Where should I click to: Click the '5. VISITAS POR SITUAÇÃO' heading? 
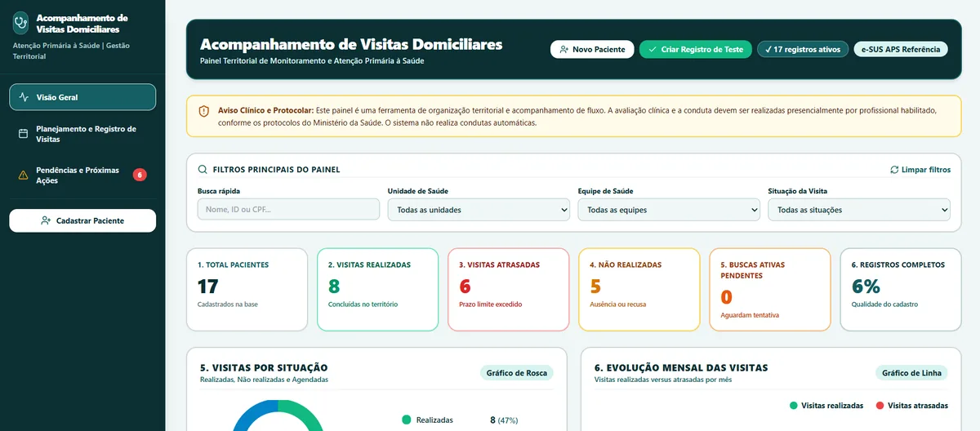tap(264, 368)
